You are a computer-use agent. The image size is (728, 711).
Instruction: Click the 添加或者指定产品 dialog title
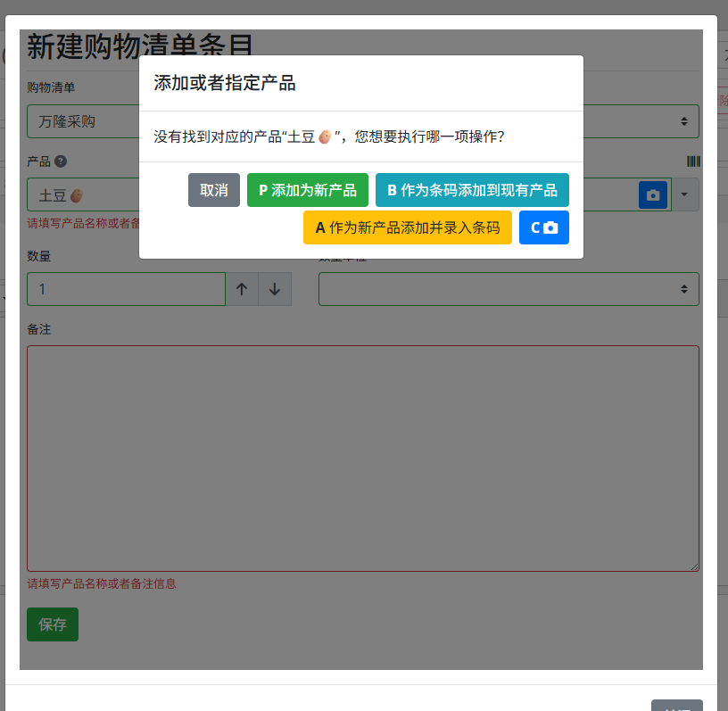pos(225,83)
